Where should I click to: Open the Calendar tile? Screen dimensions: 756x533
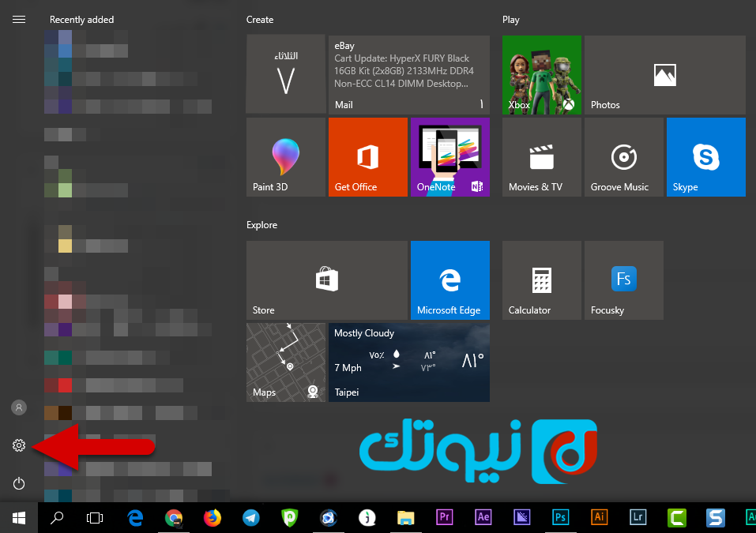click(286, 74)
